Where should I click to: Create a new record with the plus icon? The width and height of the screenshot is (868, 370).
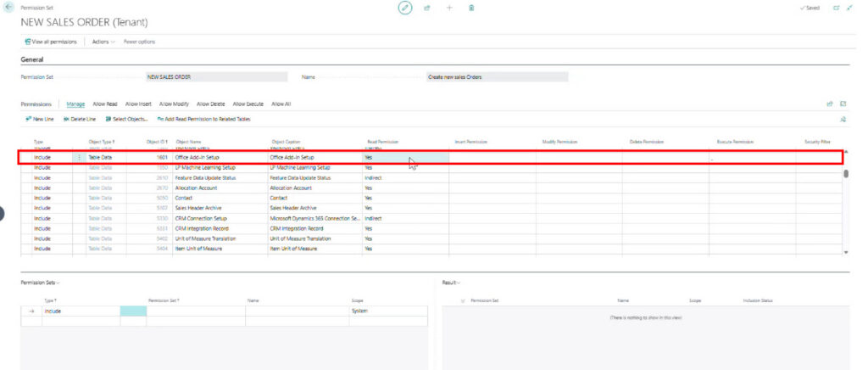449,8
